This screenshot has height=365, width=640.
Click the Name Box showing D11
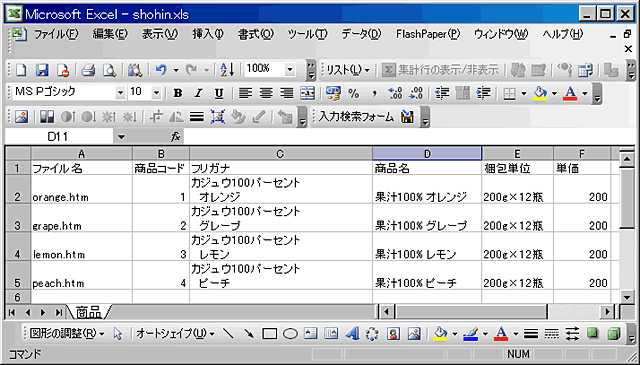(x=58, y=137)
